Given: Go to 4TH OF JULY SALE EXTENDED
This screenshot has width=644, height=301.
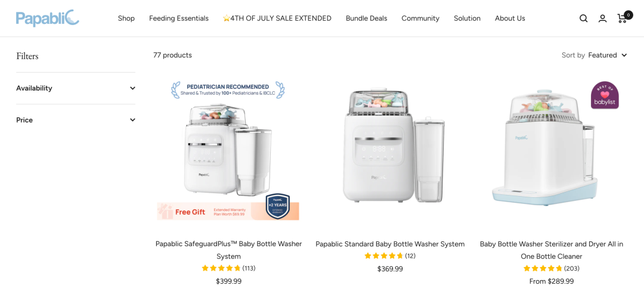Looking at the screenshot, I should tap(277, 18).
